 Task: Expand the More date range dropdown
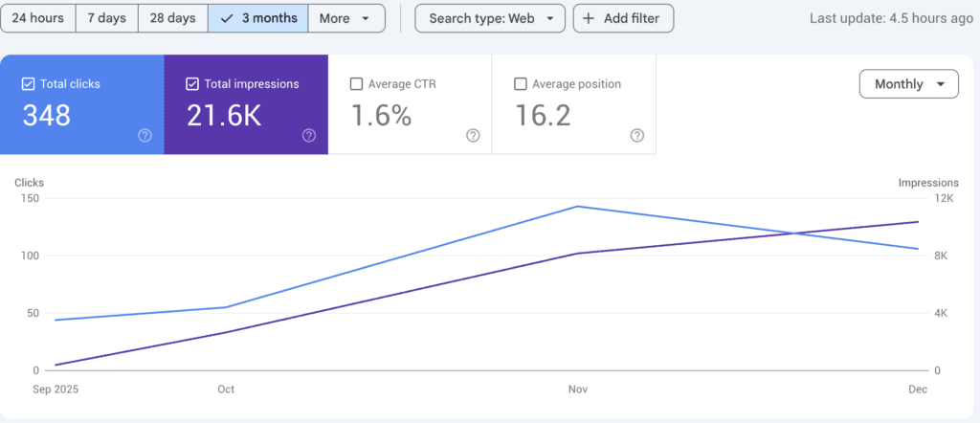(345, 18)
